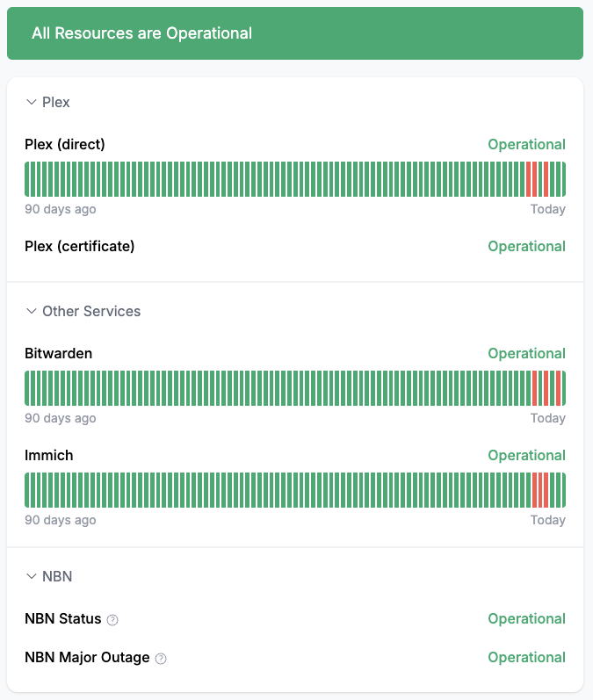Collapse the Plex group chevron
The image size is (593, 700).
pyautogui.click(x=32, y=103)
